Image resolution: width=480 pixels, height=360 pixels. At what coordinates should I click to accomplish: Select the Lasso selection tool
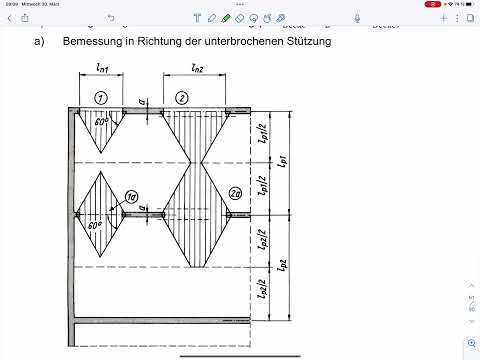click(254, 18)
